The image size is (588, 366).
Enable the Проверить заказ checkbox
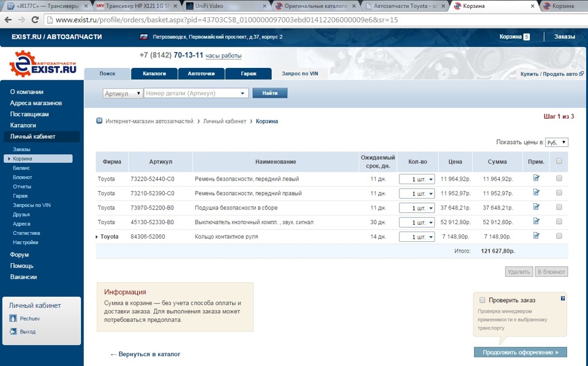[x=482, y=300]
